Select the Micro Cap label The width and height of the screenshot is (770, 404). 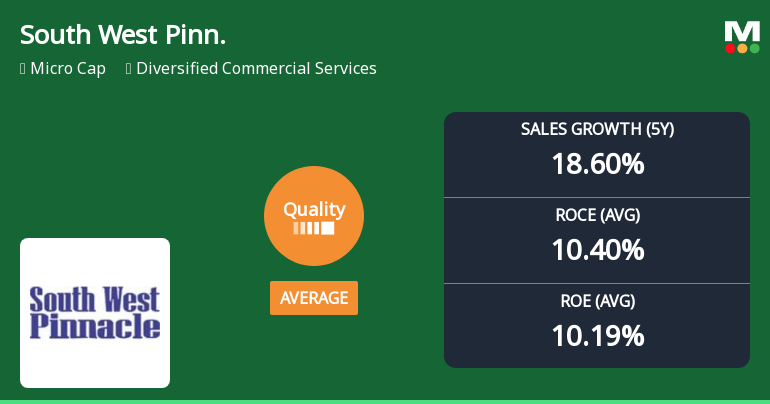(x=68, y=68)
